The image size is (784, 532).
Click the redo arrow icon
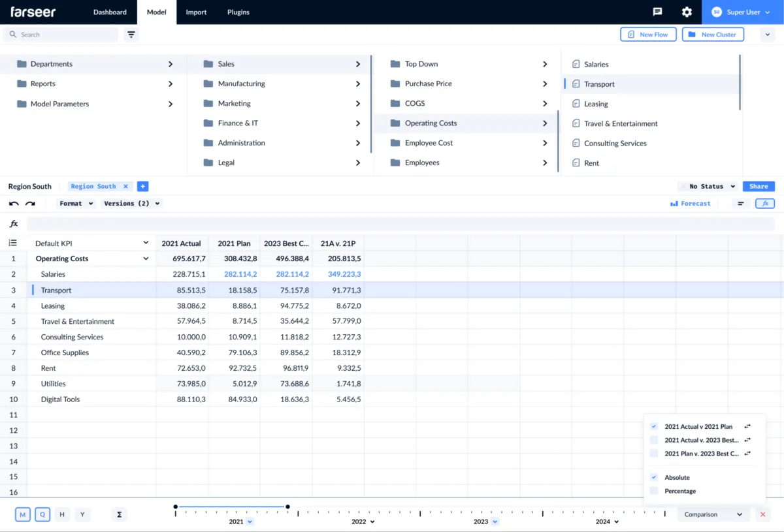point(30,204)
